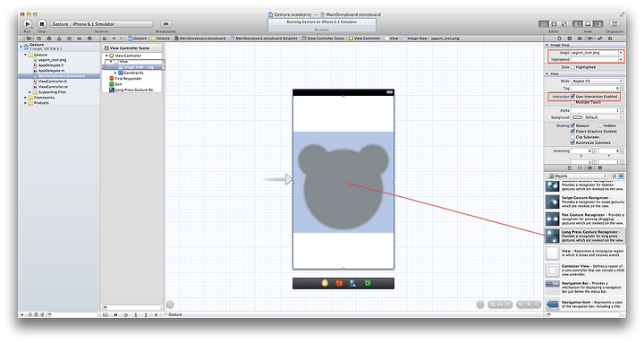Viewport: 644px width, 343px height.
Task: Toggle Hidden checkbox
Action: 600,125
